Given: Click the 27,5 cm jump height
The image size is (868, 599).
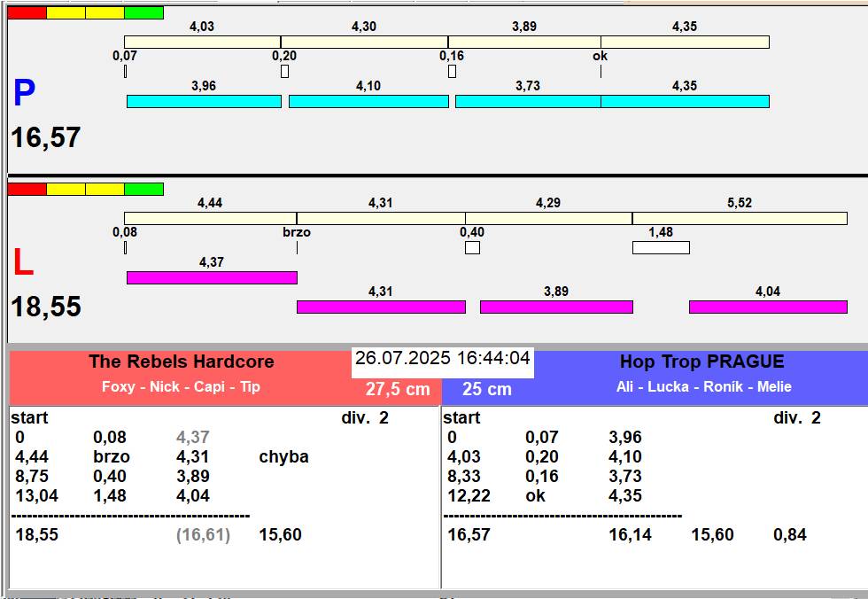Looking at the screenshot, I should coord(398,389).
